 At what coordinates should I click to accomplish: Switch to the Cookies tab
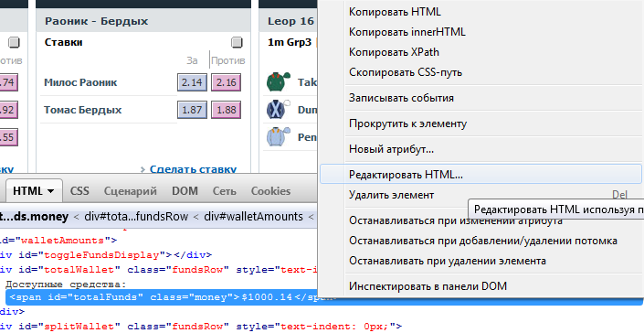[x=270, y=191]
